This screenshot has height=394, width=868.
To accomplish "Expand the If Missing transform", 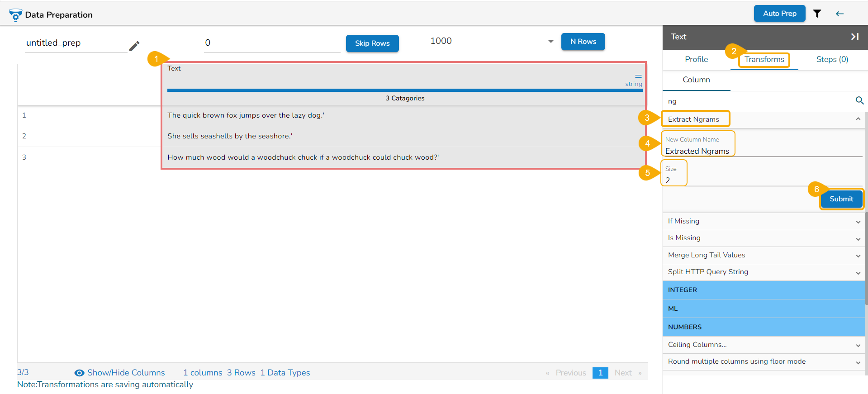I will [x=764, y=221].
